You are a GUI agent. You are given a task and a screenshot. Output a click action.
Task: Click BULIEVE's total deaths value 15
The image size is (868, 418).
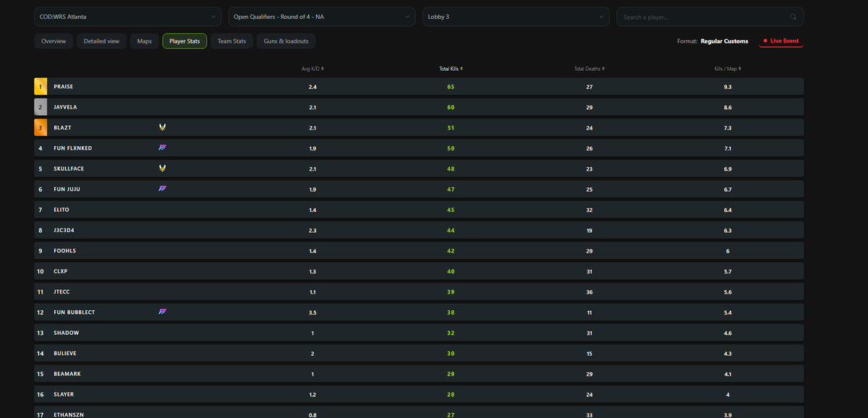[x=589, y=353]
